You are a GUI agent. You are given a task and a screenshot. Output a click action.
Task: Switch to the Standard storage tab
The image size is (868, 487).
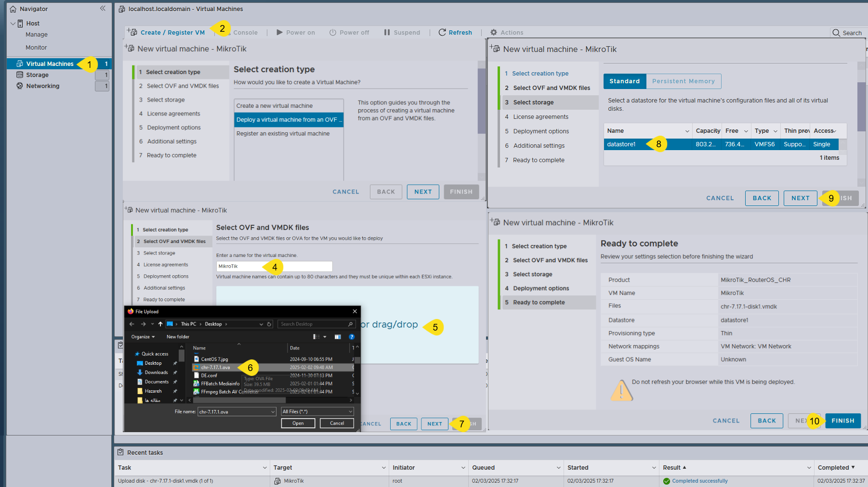pos(624,81)
